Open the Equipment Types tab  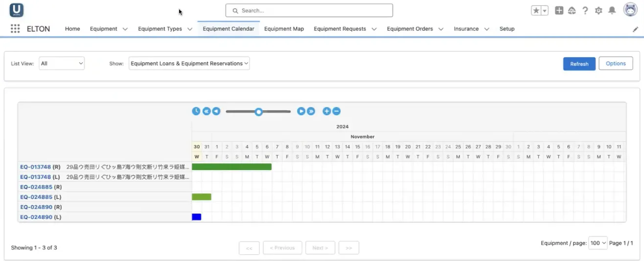[x=160, y=29]
